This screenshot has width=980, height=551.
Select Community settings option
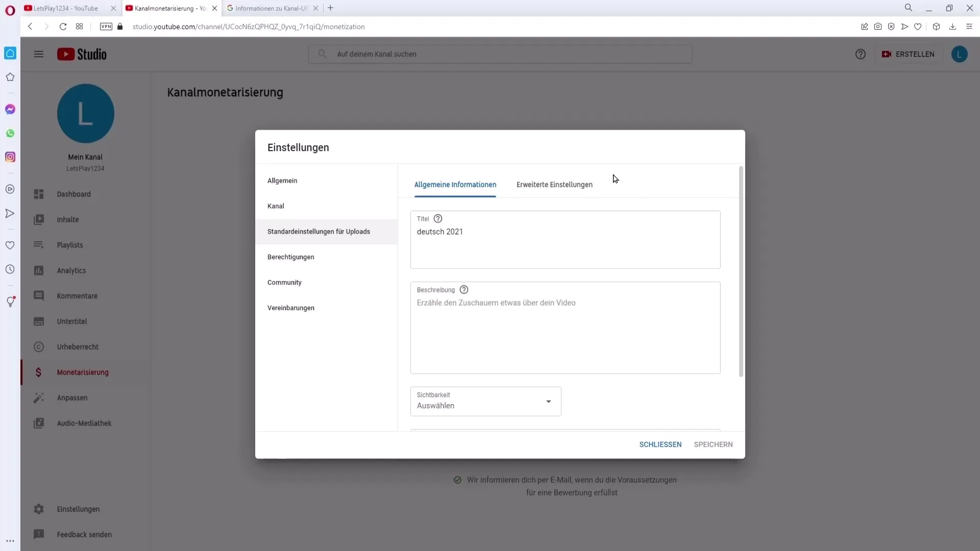(x=285, y=283)
